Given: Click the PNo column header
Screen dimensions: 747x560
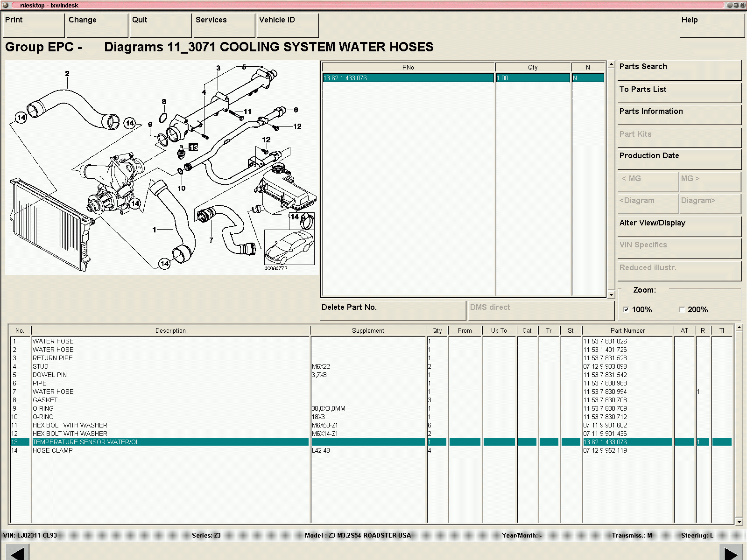Looking at the screenshot, I should (408, 67).
